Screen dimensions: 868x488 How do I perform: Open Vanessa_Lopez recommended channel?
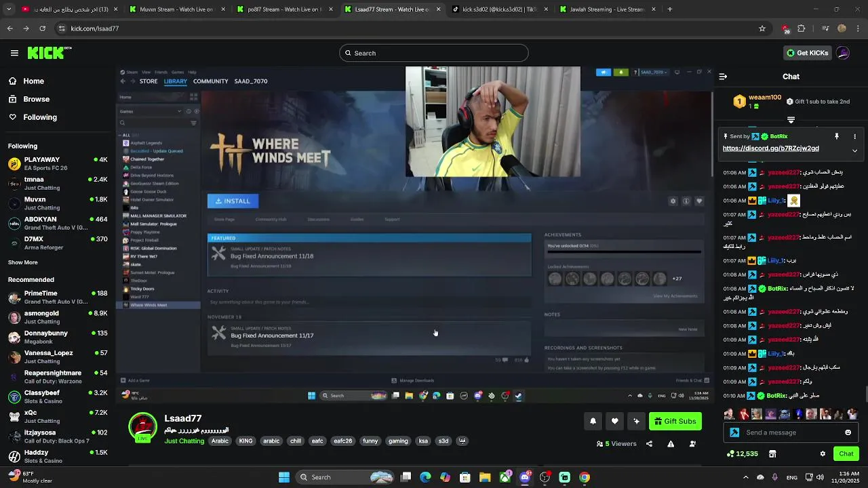(58, 357)
